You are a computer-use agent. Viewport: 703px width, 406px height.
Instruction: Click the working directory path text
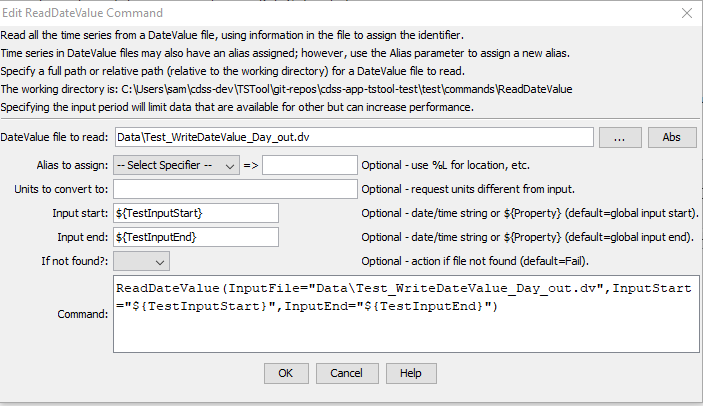[347, 90]
